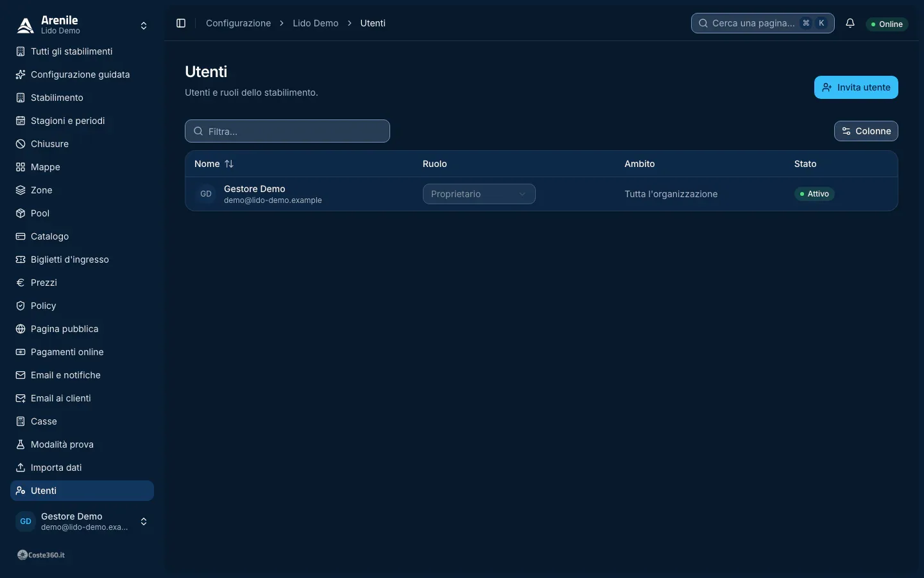Click the Zone layers icon
The image size is (924, 578).
click(x=21, y=190)
